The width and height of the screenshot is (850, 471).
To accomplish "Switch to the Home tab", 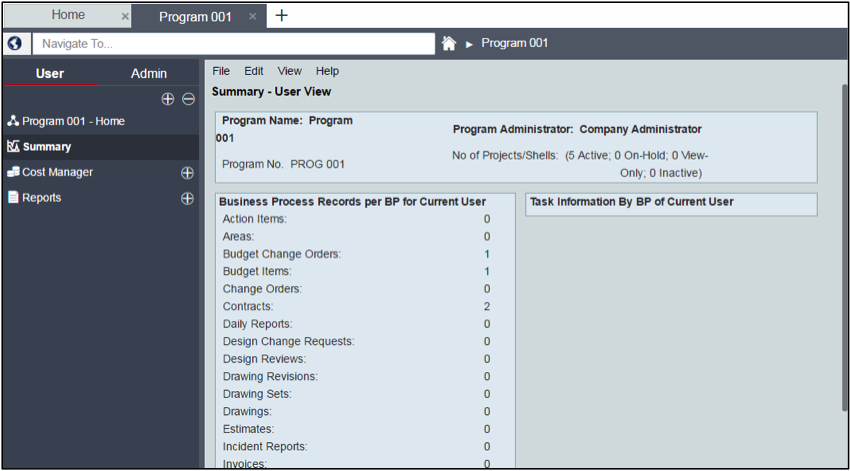I will 68,15.
